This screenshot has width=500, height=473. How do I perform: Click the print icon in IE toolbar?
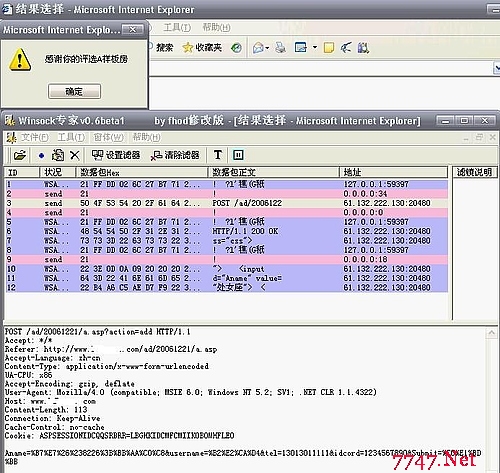[x=280, y=48]
